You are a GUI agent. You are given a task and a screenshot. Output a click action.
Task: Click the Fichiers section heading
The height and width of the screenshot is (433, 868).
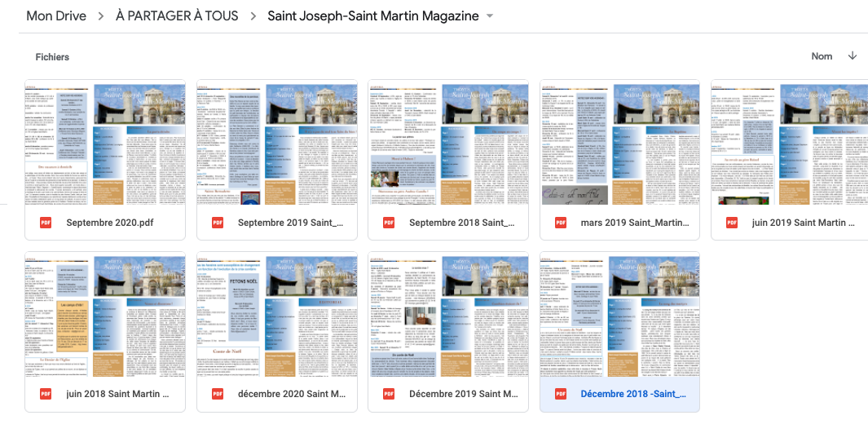click(x=52, y=57)
